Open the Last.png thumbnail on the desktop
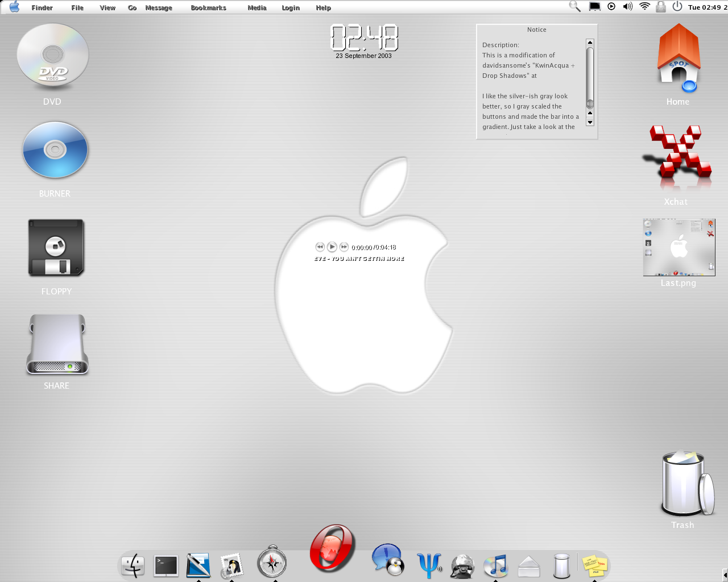The width and height of the screenshot is (728, 582). click(679, 247)
